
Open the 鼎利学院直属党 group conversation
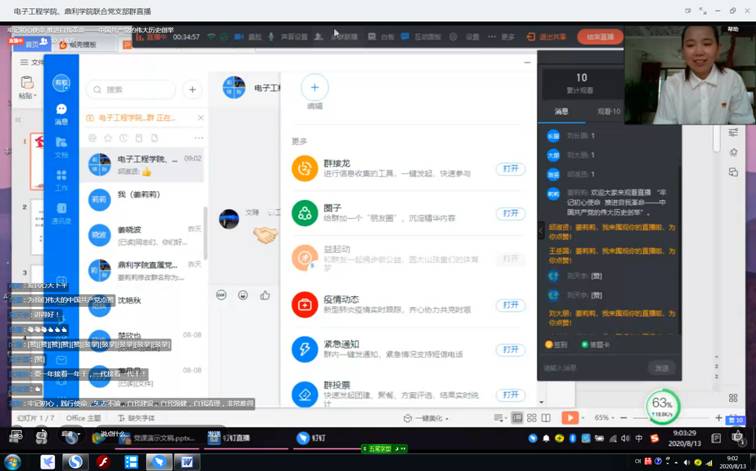pyautogui.click(x=143, y=270)
